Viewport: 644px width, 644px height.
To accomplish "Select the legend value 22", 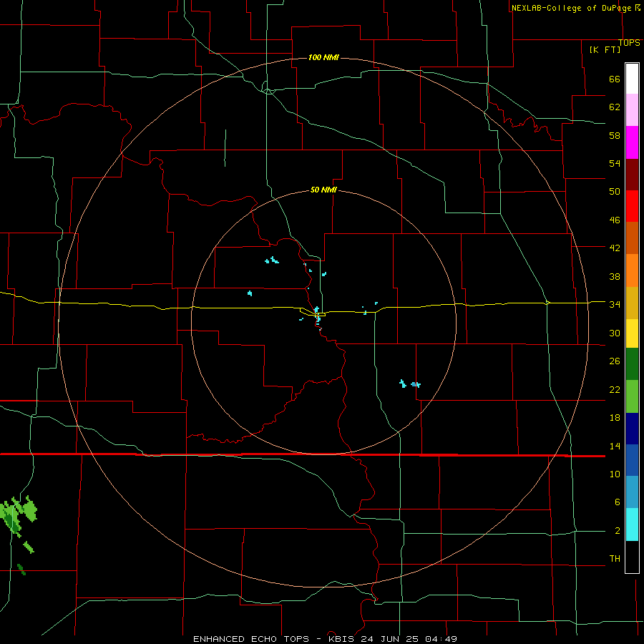I will coord(615,390).
